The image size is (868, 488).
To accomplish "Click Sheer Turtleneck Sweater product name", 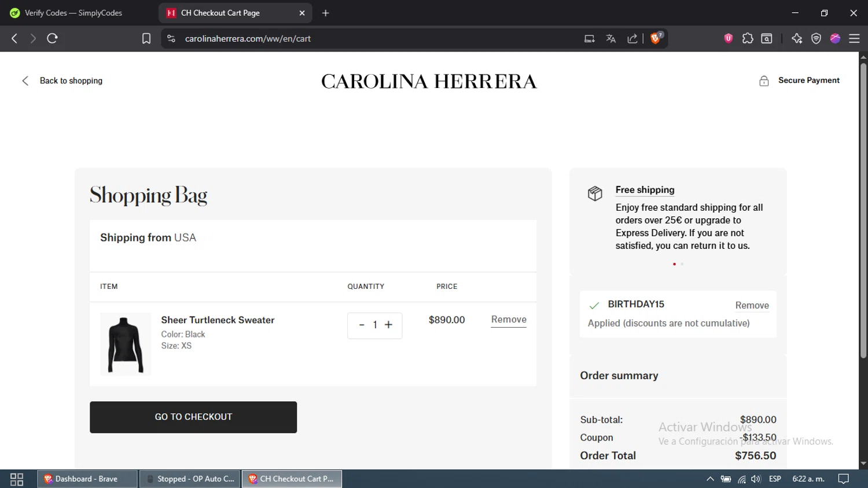I will (x=218, y=320).
